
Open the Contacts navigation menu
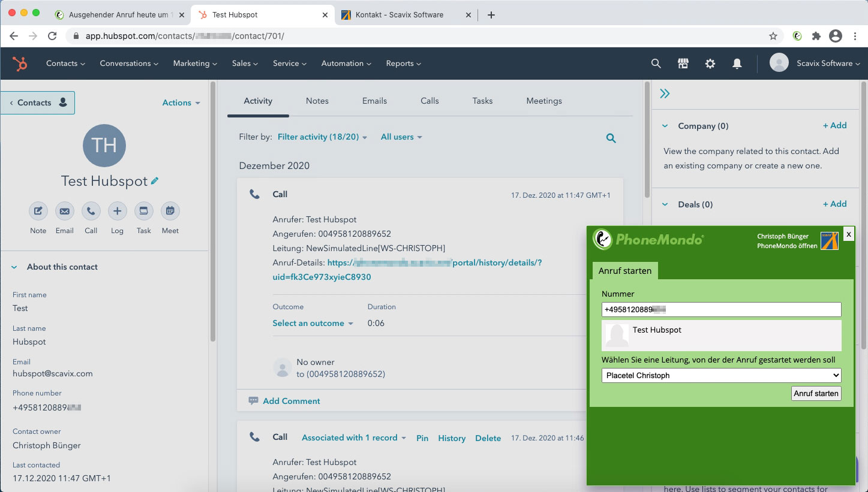(x=65, y=64)
